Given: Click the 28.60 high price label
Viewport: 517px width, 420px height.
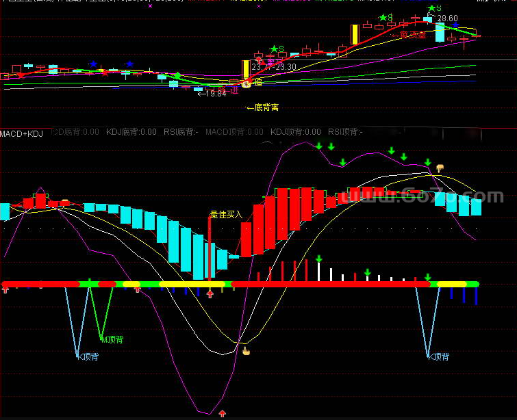Looking at the screenshot, I should 447,18.
